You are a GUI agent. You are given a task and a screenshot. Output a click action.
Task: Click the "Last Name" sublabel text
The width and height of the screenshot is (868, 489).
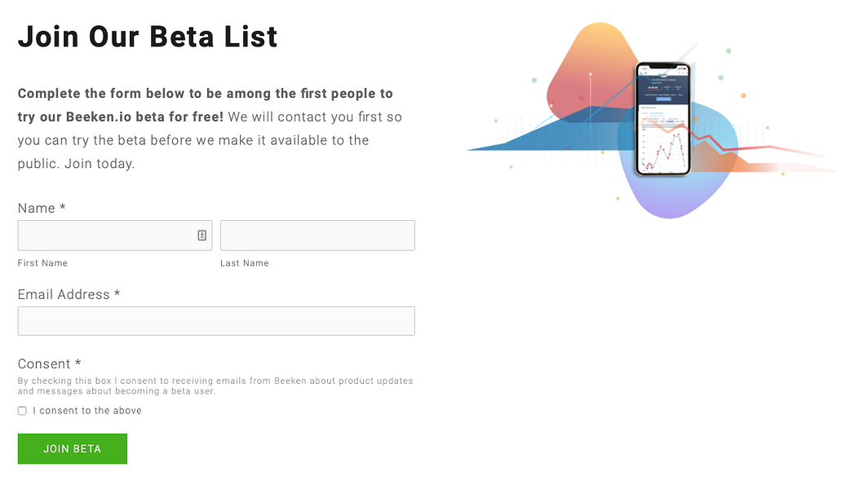point(244,263)
